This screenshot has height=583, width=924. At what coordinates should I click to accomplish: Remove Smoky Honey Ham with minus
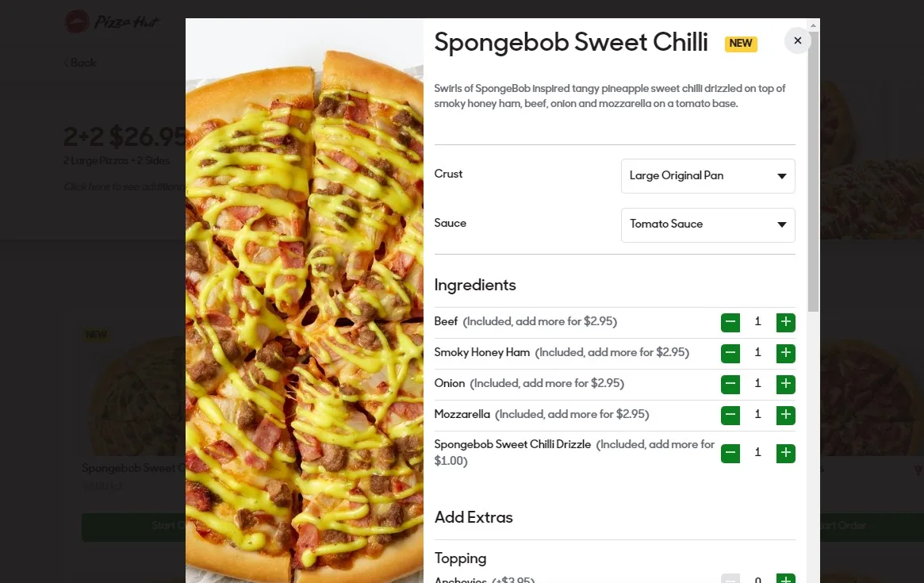[730, 353]
